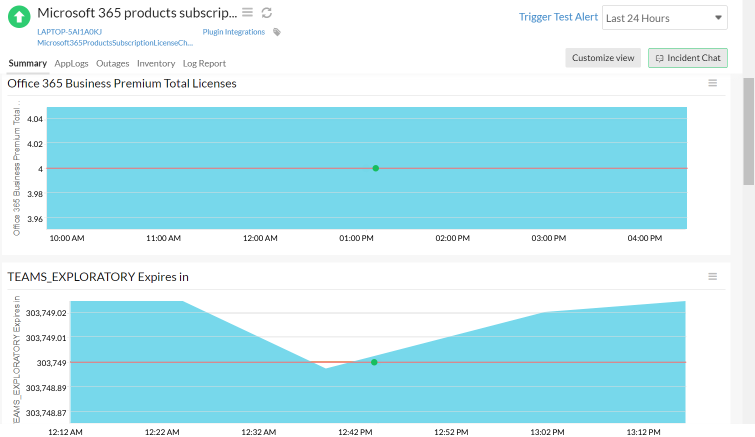Select the Summary tab
755x437 pixels.
(27, 64)
